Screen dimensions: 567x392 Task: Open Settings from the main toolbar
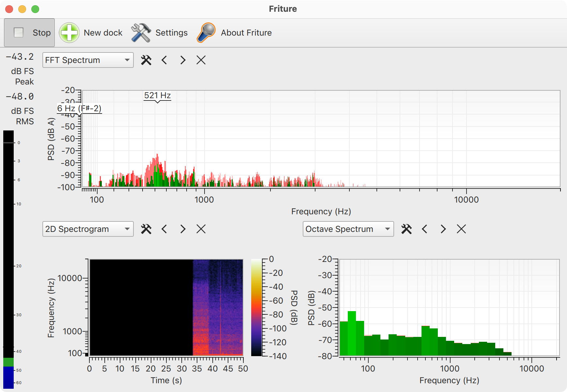click(160, 33)
